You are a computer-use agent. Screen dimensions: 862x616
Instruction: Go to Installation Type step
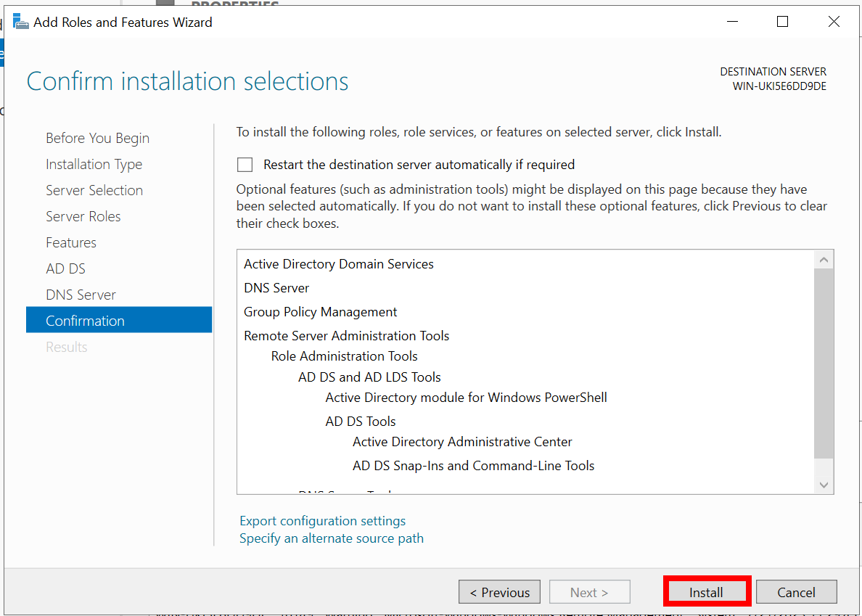click(94, 164)
